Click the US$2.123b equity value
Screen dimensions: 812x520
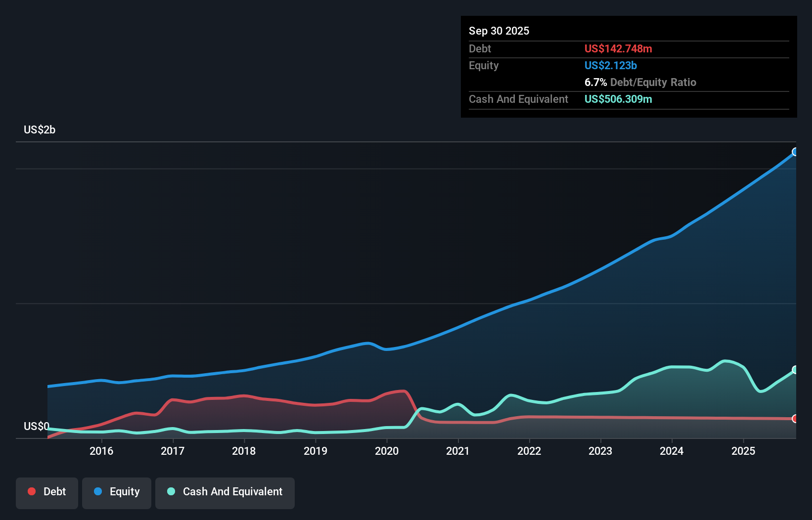pos(611,65)
